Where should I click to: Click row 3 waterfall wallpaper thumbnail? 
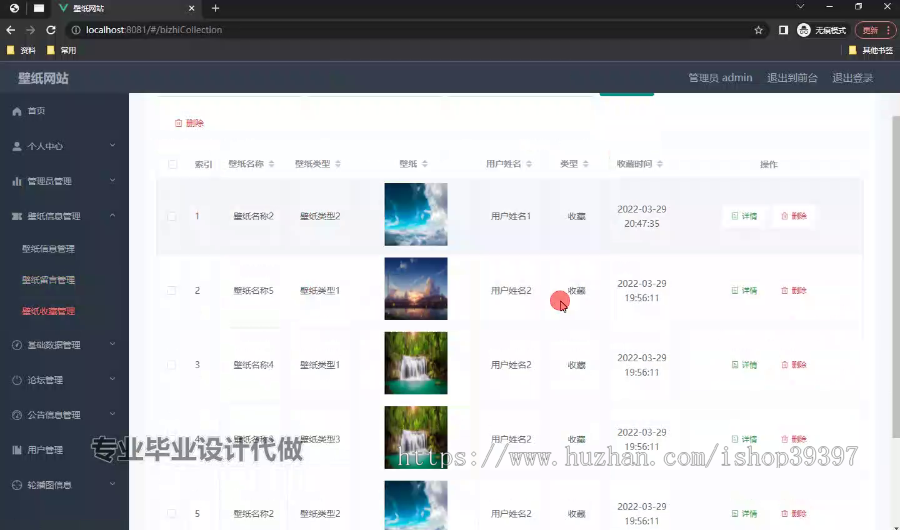pos(416,363)
